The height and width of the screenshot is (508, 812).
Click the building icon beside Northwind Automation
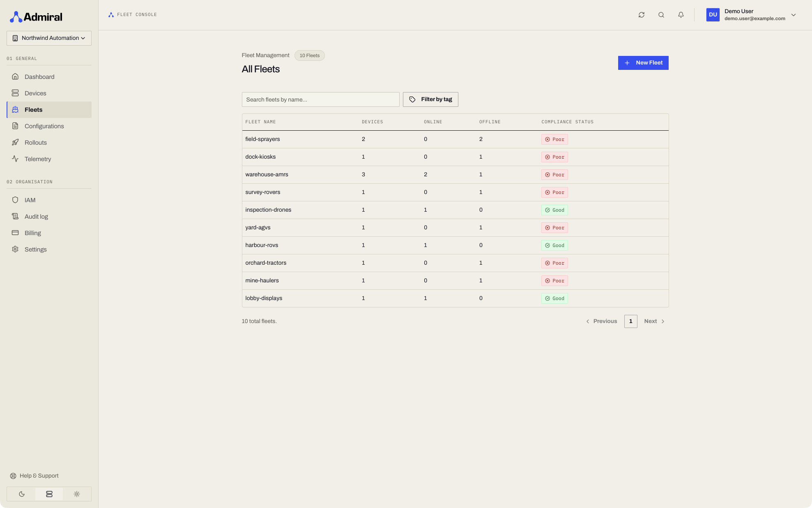15,38
